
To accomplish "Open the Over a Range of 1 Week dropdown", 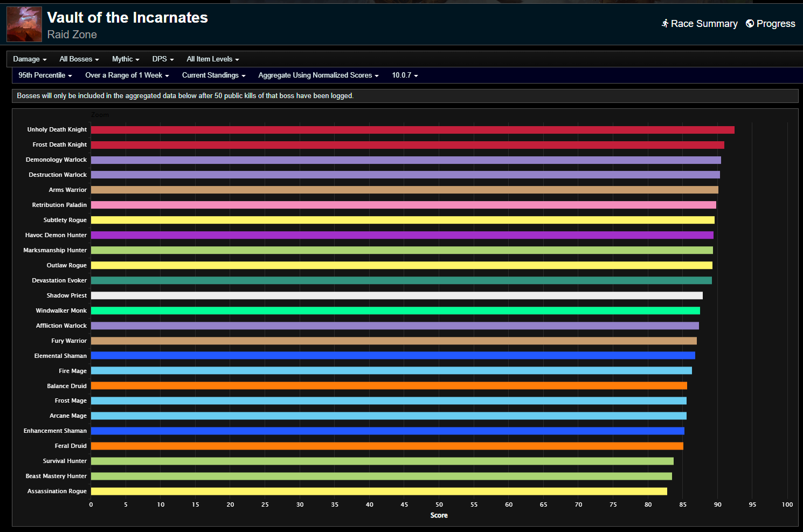I will 127,75.
